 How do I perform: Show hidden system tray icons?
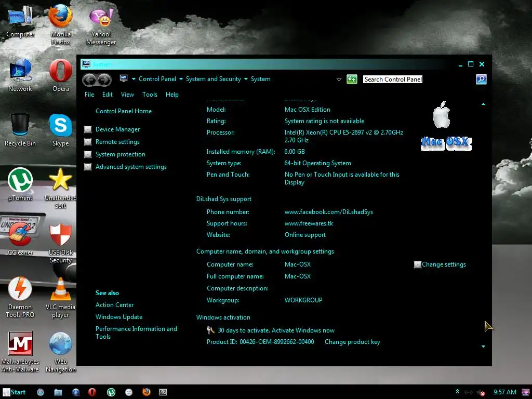[457, 392]
